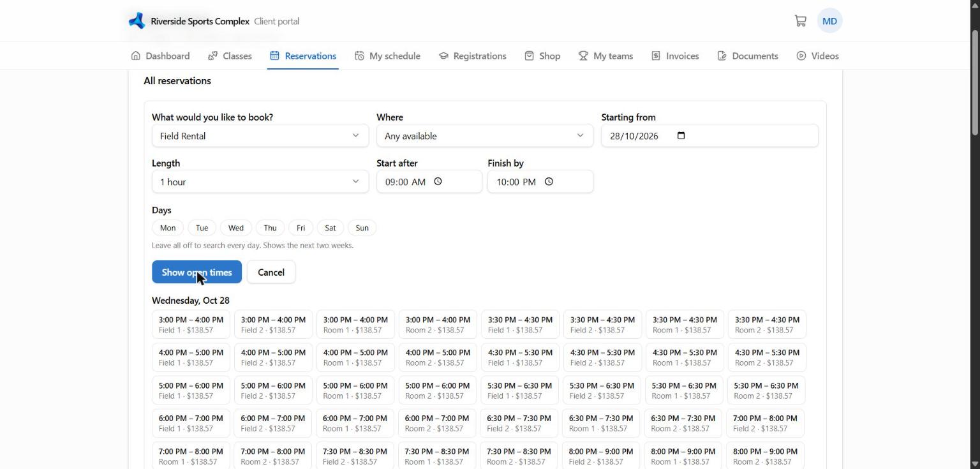Open the Videos tab
Image resolution: width=980 pixels, height=469 pixels.
817,56
